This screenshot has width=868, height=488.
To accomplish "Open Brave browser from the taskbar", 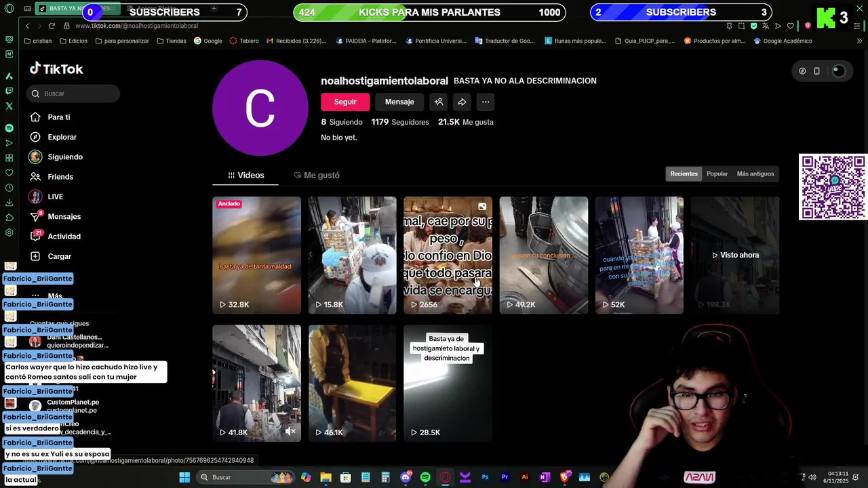I will coord(565,477).
